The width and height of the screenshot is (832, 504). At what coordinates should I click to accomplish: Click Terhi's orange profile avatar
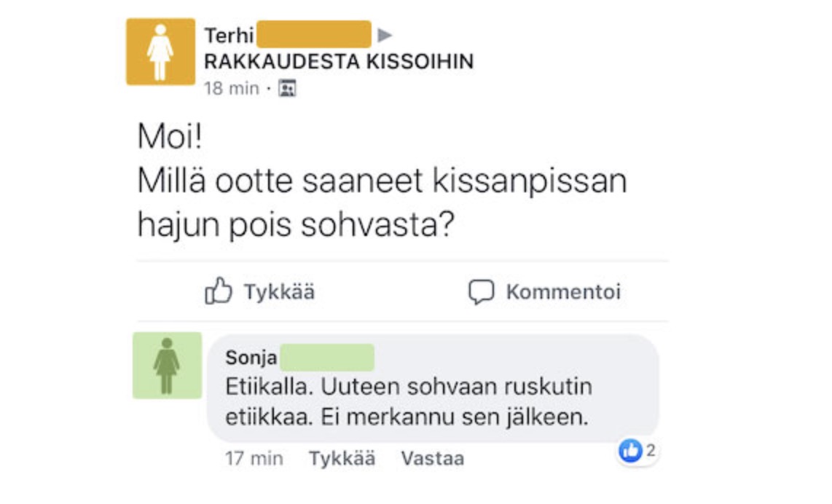160,52
